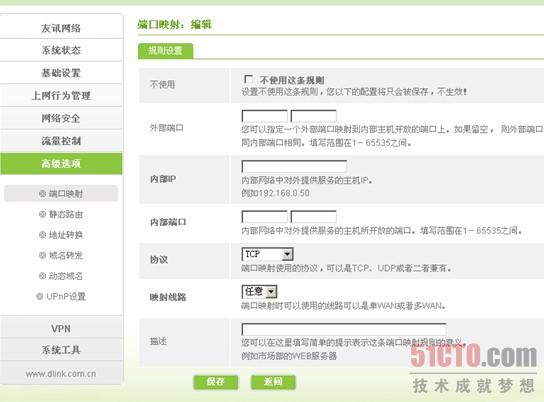This screenshot has height=402, width=544.
Task: Click the gear icon beside UPnP设置
Action: pyautogui.click(x=40, y=296)
